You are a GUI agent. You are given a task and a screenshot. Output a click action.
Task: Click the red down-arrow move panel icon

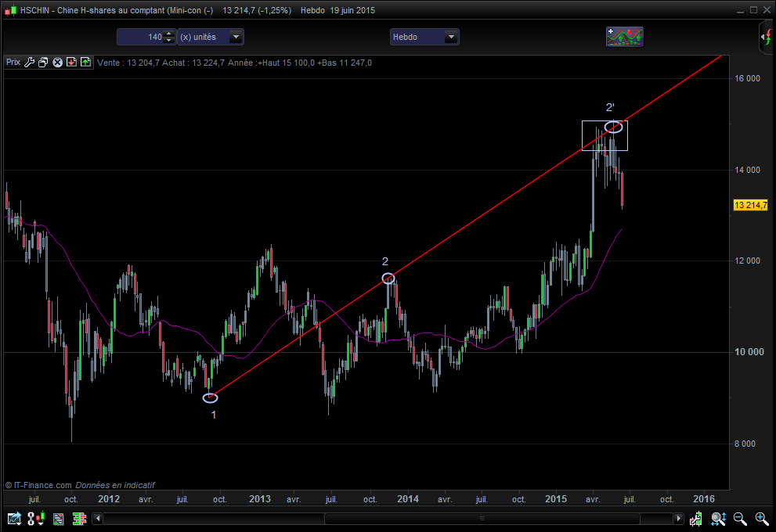click(71, 63)
